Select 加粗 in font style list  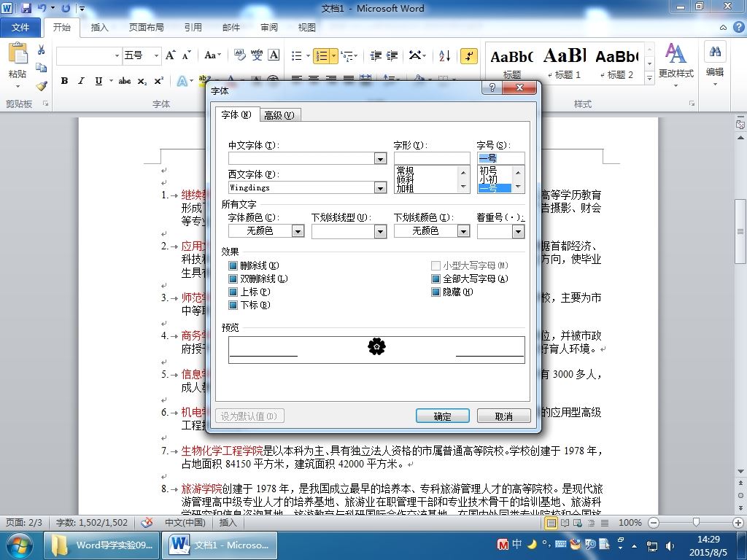coord(406,189)
